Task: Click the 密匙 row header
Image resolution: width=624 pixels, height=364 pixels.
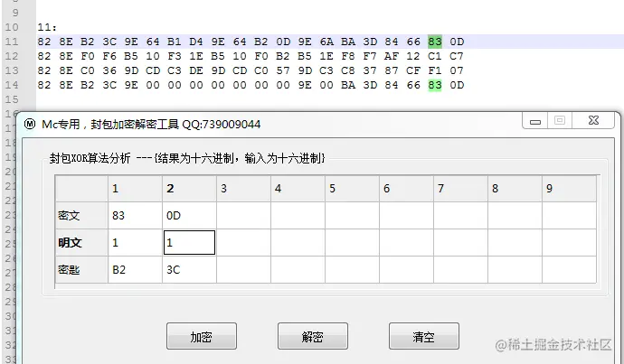Action: [x=81, y=269]
